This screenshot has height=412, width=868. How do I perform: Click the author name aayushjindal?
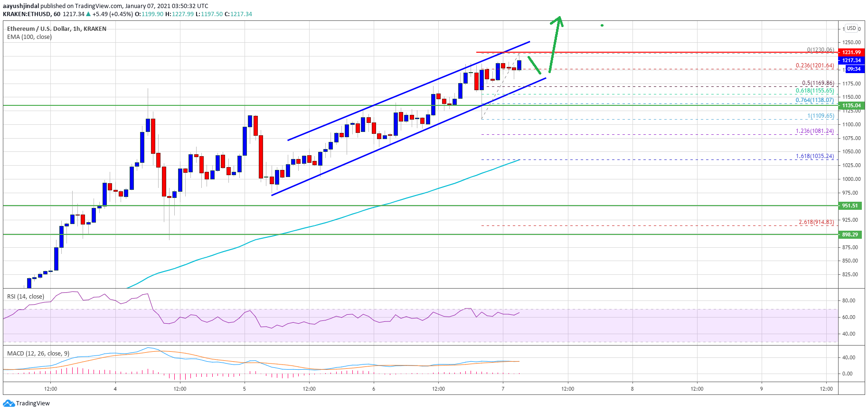point(21,6)
